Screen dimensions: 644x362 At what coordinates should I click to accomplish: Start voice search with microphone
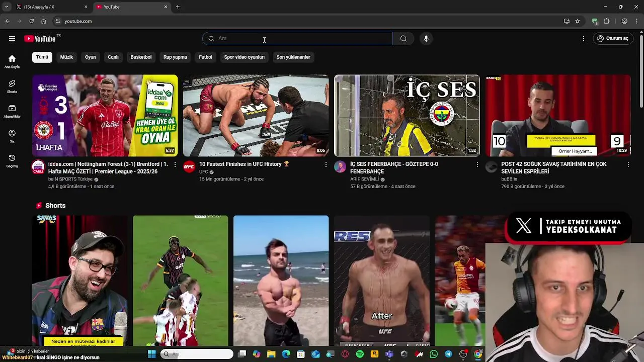[x=426, y=39]
